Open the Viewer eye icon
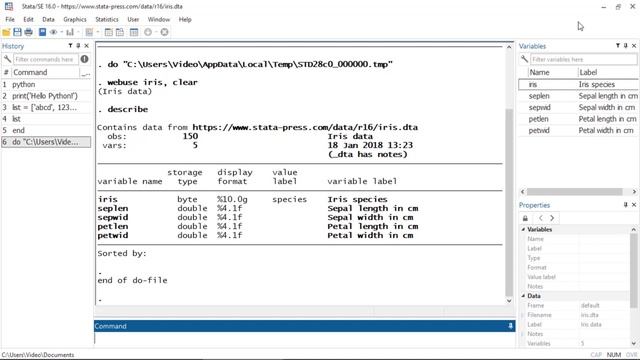Viewport: 640px width, 360px height. [53, 32]
